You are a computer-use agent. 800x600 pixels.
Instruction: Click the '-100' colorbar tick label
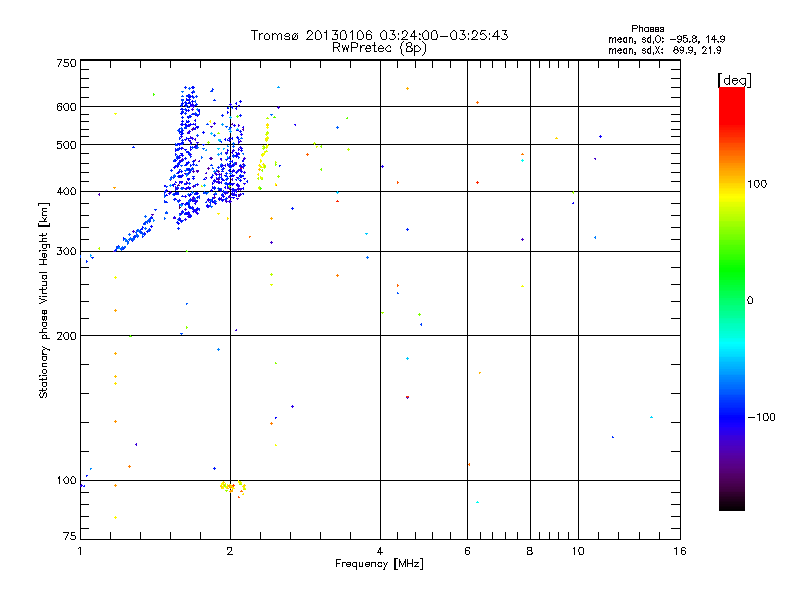pyautogui.click(x=761, y=417)
